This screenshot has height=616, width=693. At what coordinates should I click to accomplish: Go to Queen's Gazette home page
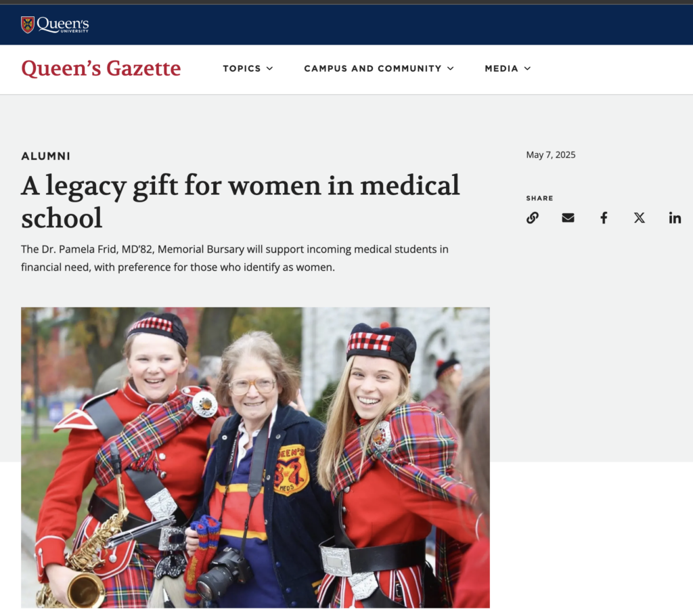[x=102, y=68]
